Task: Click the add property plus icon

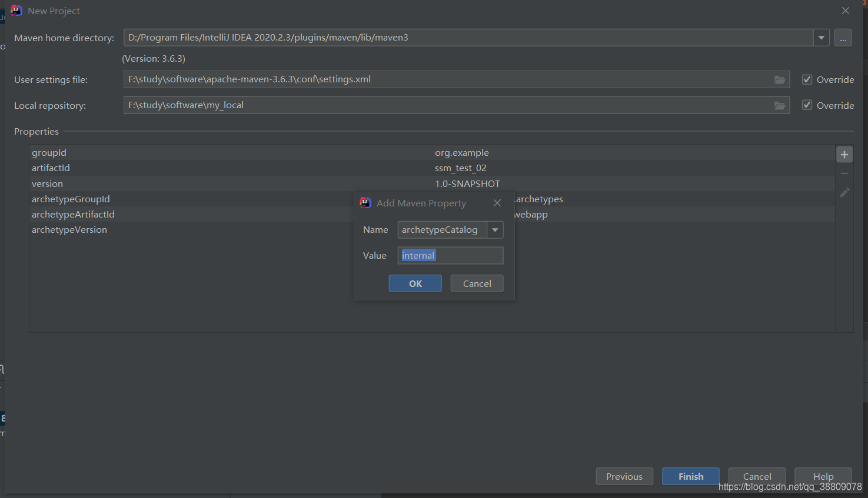Action: [x=844, y=154]
